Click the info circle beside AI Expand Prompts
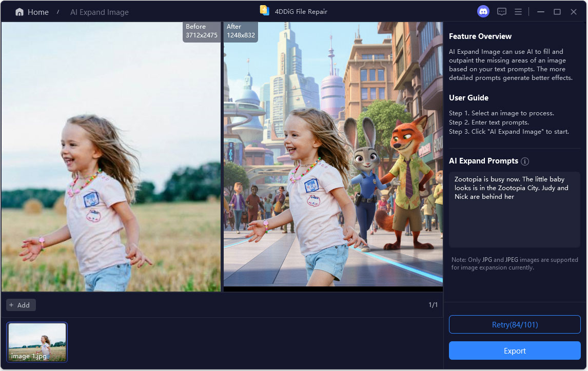Screen dimensions: 588x371 point(525,161)
